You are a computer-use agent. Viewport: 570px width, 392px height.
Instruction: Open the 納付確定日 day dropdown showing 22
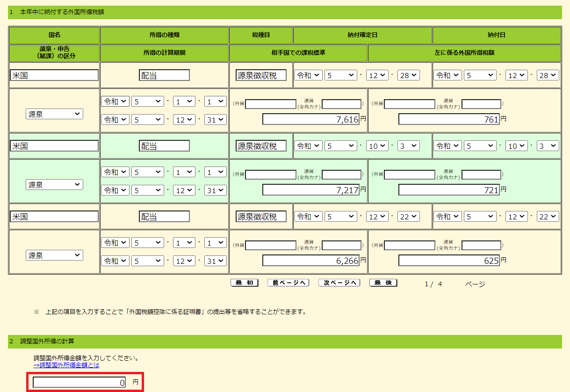(408, 217)
